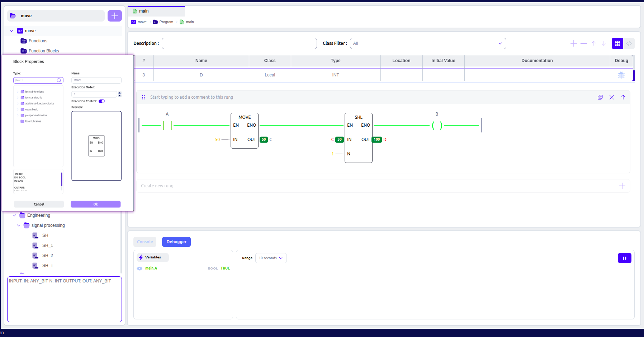644x337 pixels.
Task: Move variable row up
Action: pyautogui.click(x=594, y=43)
